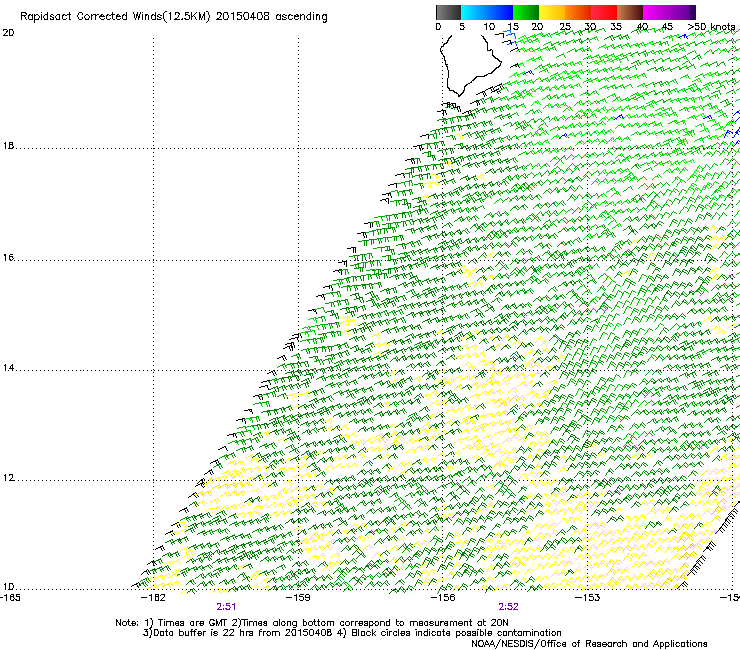Click the longitude label -162
This screenshot has height=650, width=740.
click(x=153, y=598)
